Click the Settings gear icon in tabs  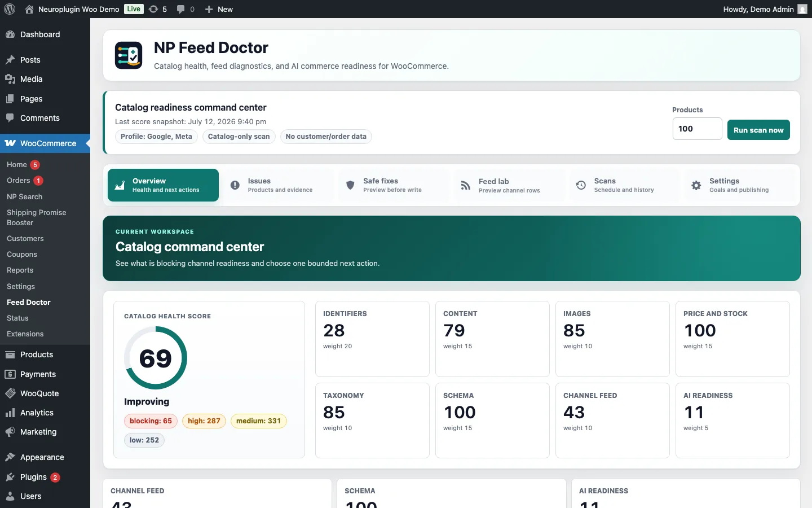[696, 185]
